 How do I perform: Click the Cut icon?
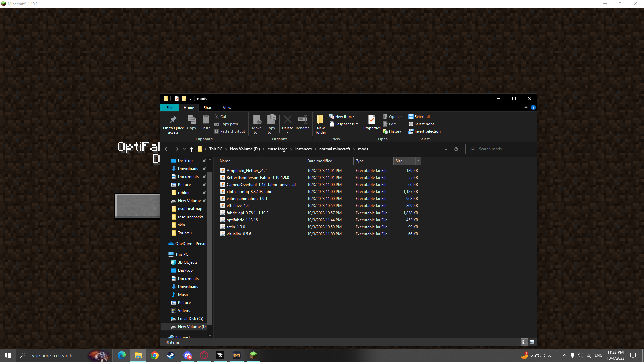point(221,116)
